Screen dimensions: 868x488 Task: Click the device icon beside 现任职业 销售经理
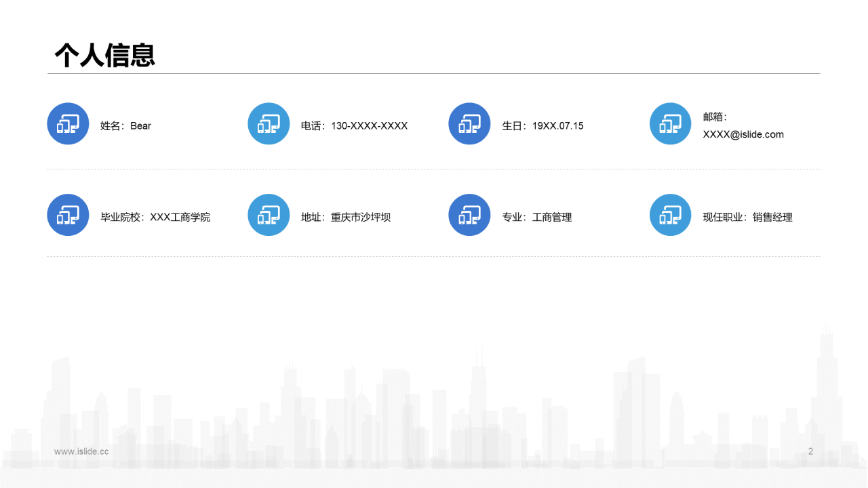pos(671,215)
